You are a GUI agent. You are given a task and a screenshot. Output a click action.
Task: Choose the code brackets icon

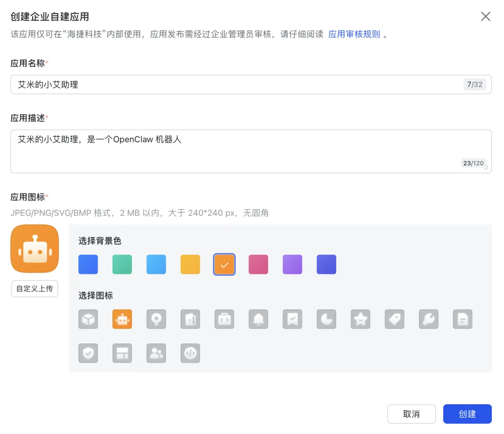tap(190, 353)
